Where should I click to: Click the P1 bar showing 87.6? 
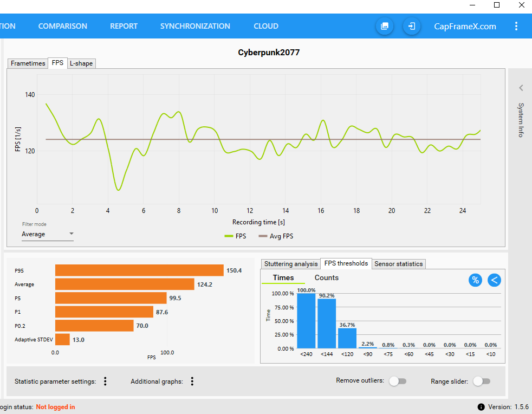click(104, 312)
